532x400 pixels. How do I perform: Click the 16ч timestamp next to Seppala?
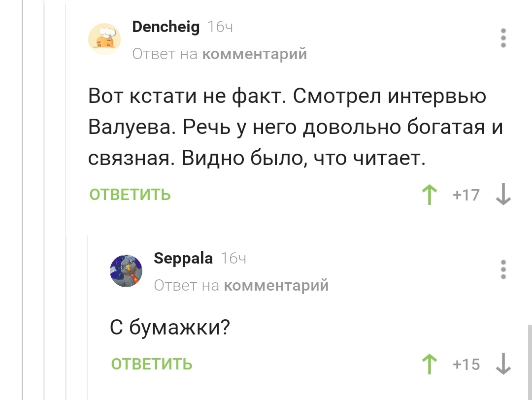[233, 259]
